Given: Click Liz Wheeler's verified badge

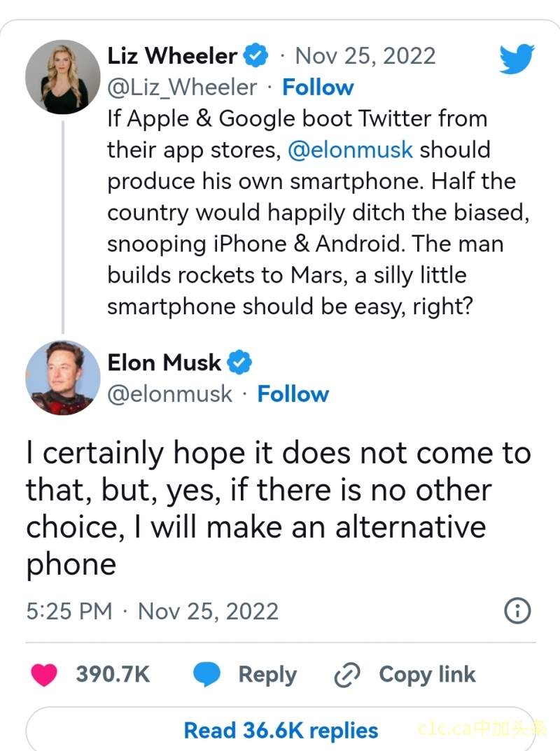Looking at the screenshot, I should click(x=255, y=56).
